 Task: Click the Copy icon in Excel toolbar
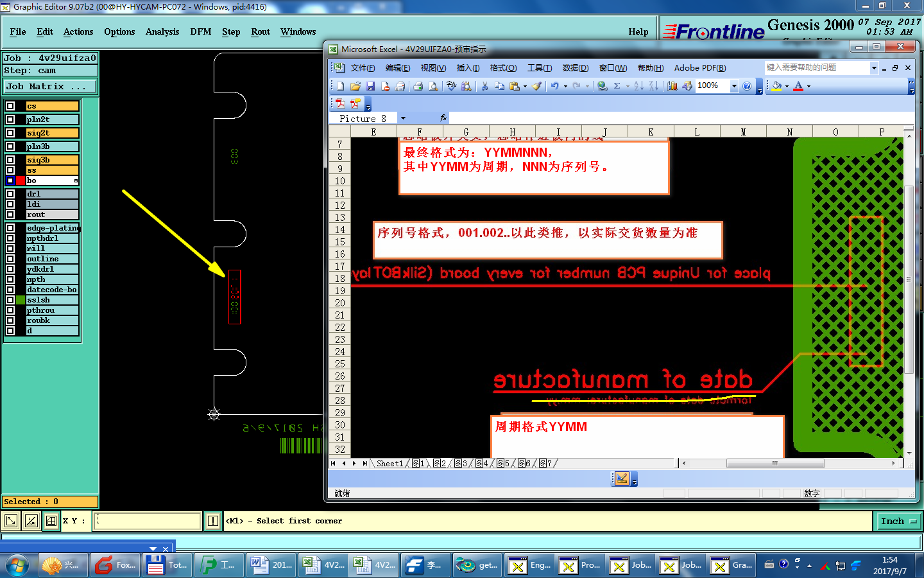click(x=500, y=86)
